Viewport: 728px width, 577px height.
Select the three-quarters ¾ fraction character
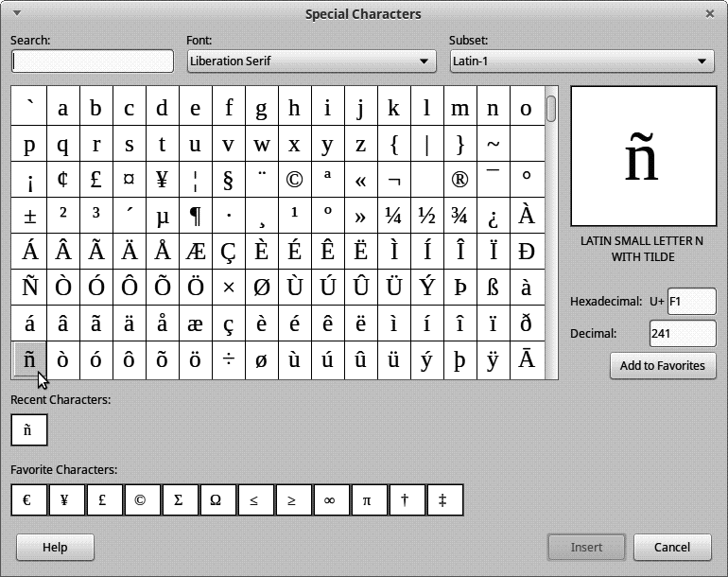[x=459, y=216]
